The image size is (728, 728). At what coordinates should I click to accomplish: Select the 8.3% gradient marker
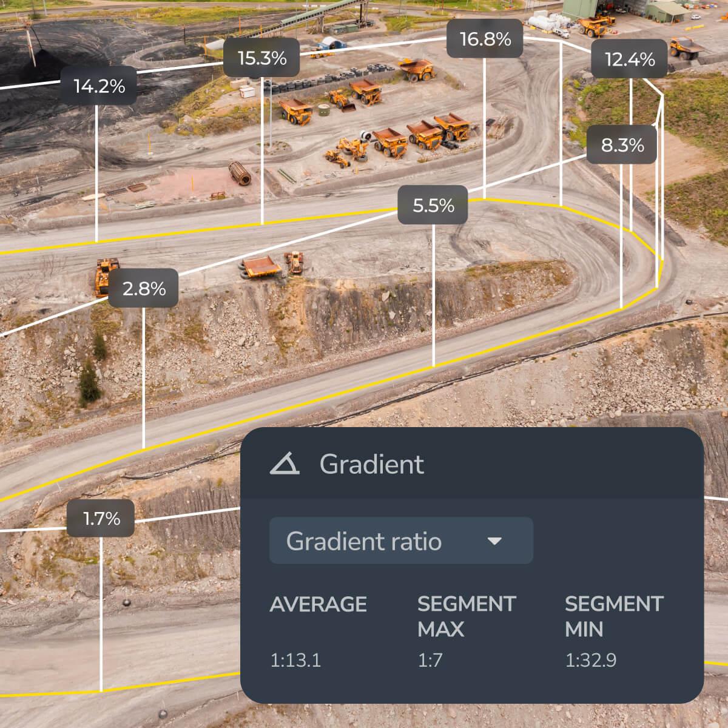[622, 144]
